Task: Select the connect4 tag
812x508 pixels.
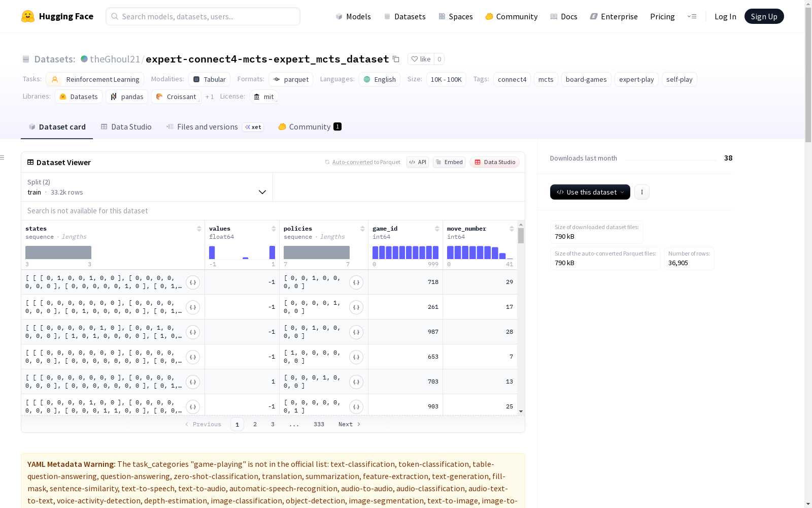Action: point(512,79)
